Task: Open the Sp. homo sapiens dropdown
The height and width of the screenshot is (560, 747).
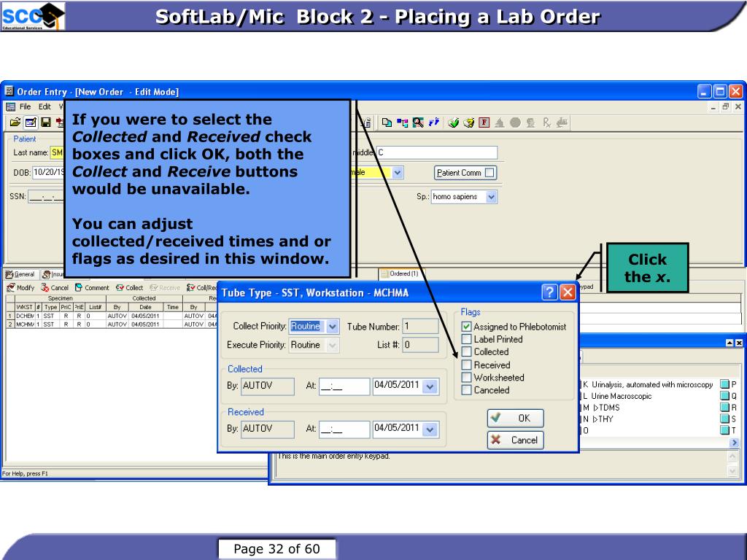Action: tap(491, 197)
